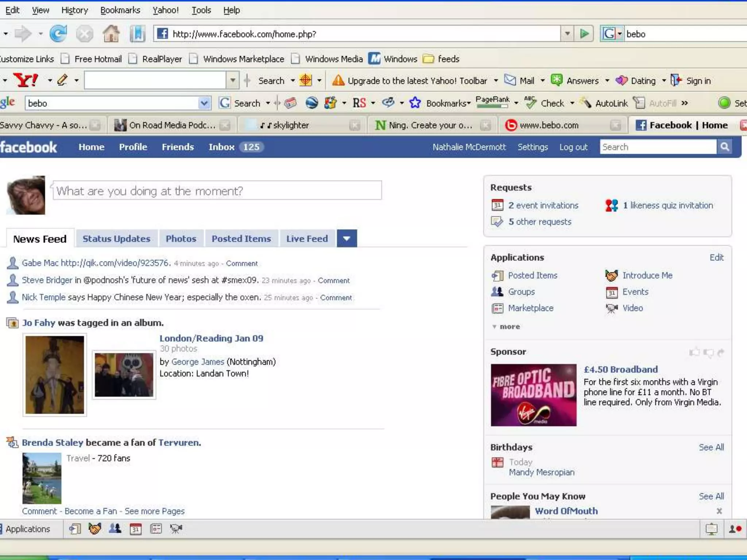Click the Facebook search magnifier button
This screenshot has height=560, width=747.
pyautogui.click(x=725, y=147)
